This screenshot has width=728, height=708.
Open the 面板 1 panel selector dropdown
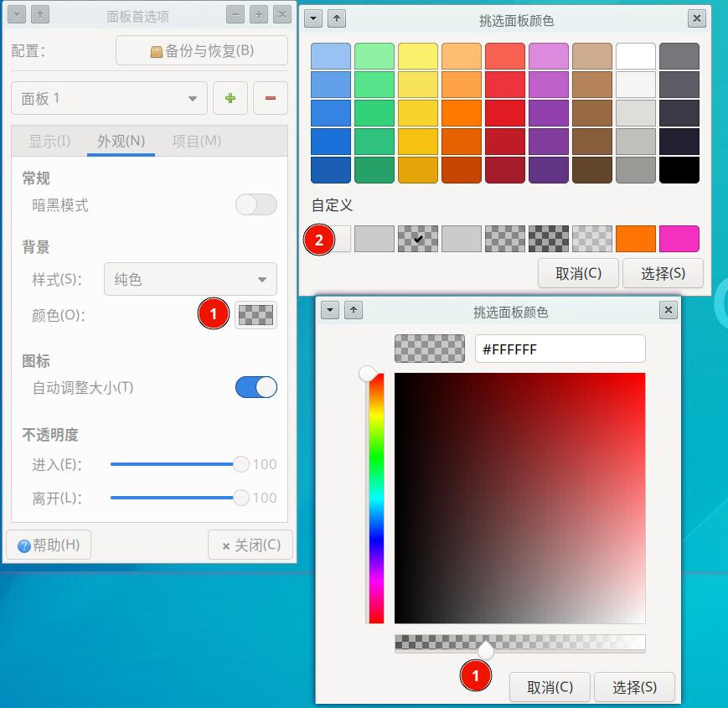point(109,98)
